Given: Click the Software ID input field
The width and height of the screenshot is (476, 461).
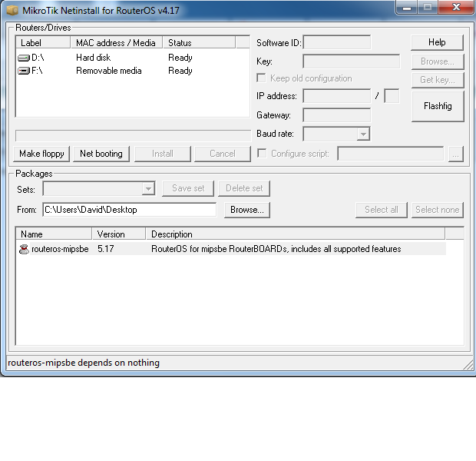Looking at the screenshot, I should [337, 42].
